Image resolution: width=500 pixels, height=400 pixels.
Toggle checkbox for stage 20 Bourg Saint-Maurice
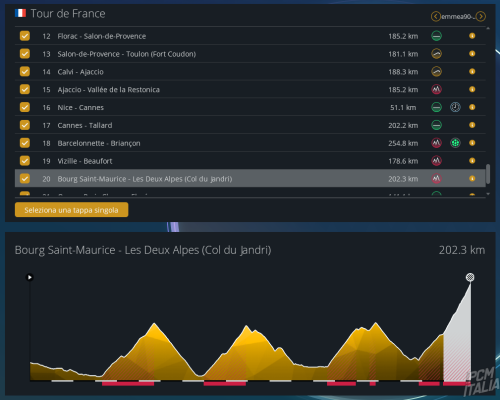point(25,179)
